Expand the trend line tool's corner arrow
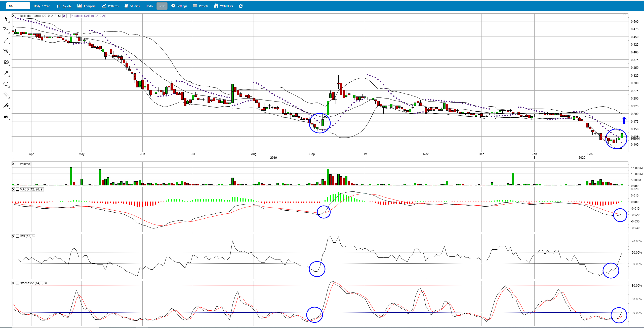This screenshot has height=328, width=644. point(9,44)
